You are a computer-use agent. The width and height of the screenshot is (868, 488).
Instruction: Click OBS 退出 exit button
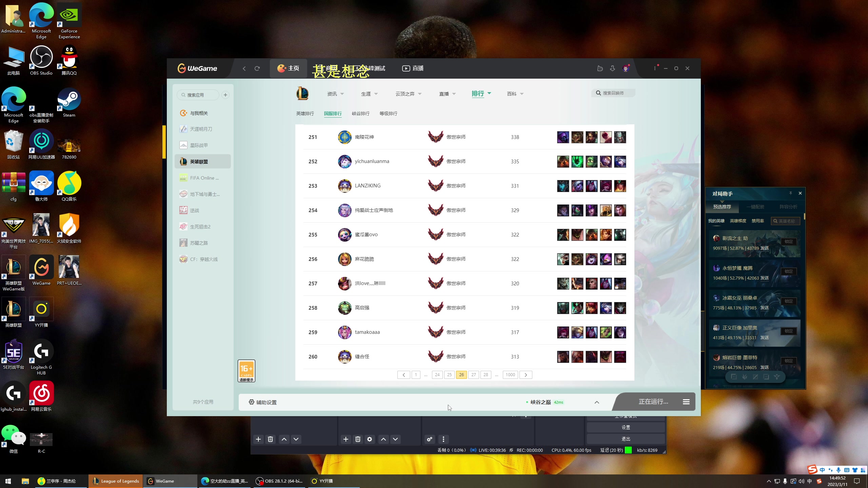(626, 439)
